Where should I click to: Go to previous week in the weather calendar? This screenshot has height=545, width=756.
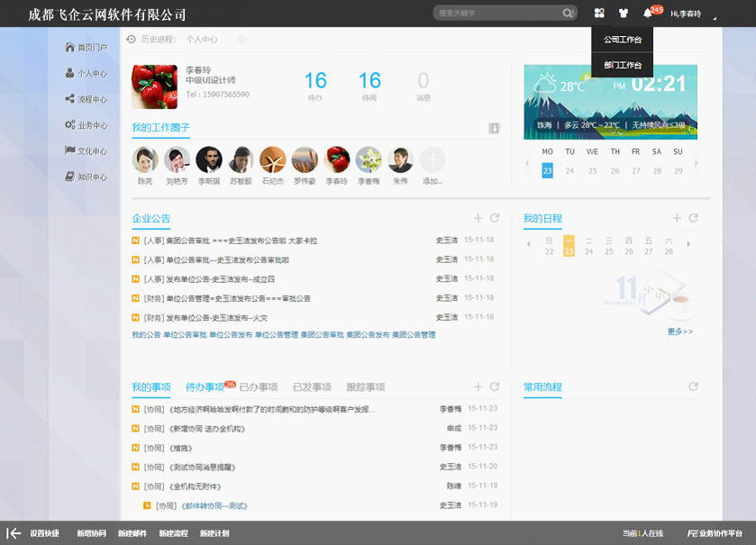pyautogui.click(x=527, y=163)
